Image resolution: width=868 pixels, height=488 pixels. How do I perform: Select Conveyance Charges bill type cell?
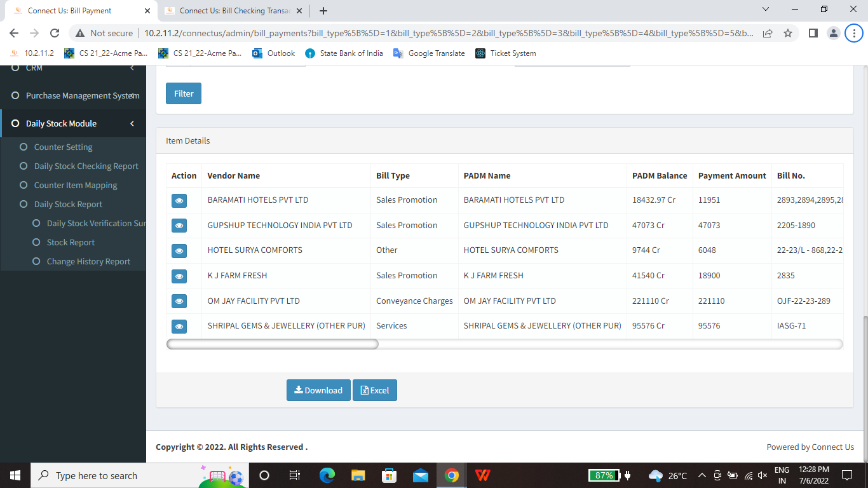pyautogui.click(x=414, y=301)
